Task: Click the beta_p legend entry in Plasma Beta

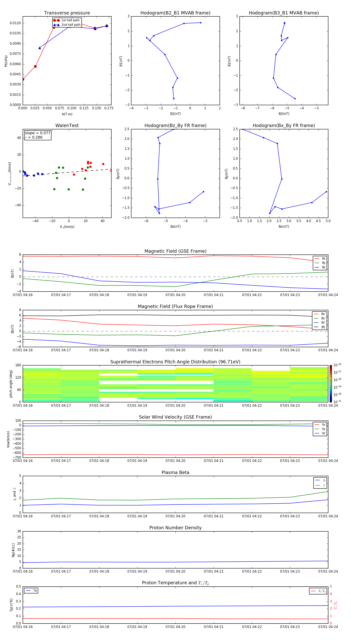Action: (320, 480)
